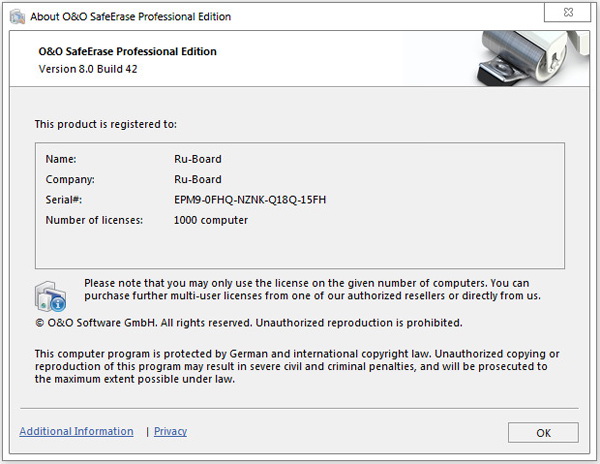Click the 'This product is registered to' label
The width and height of the screenshot is (600, 464).
pos(105,124)
